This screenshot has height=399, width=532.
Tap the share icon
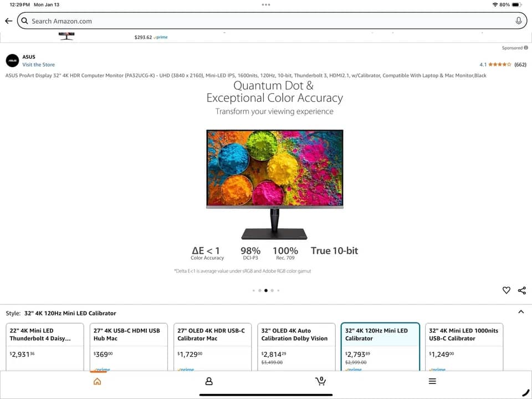tap(522, 290)
